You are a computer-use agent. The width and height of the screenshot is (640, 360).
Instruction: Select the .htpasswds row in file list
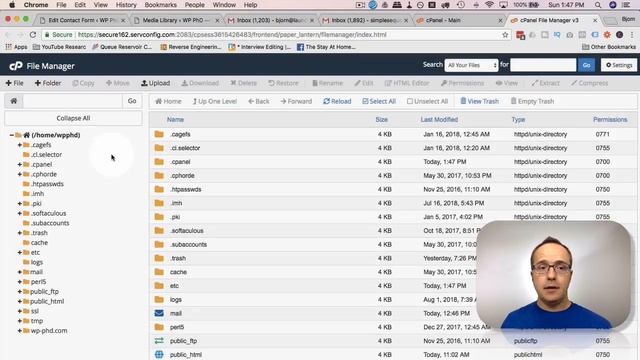[393, 189]
